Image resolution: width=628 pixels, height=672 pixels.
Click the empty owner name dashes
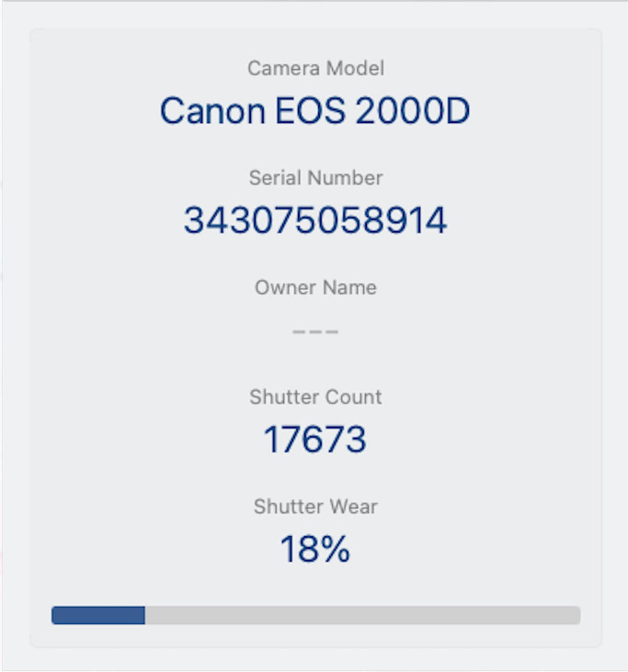point(315,331)
